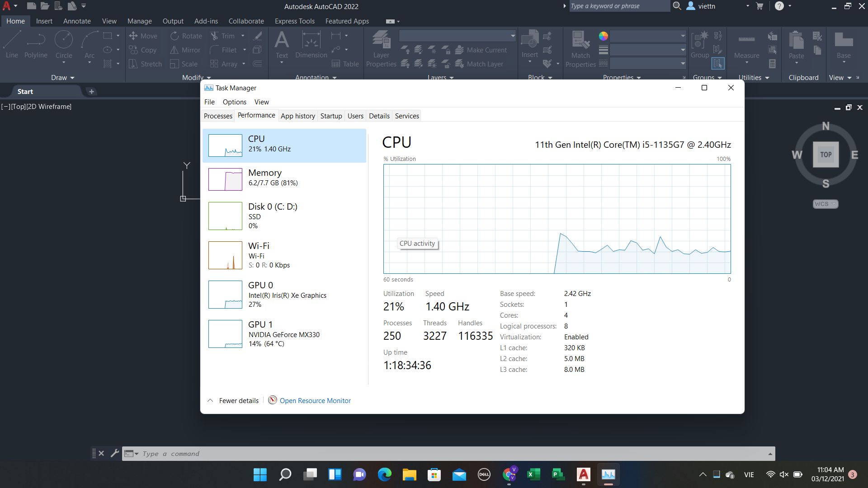The height and width of the screenshot is (488, 868).
Task: Open the Options menu in Task Manager
Action: [234, 102]
